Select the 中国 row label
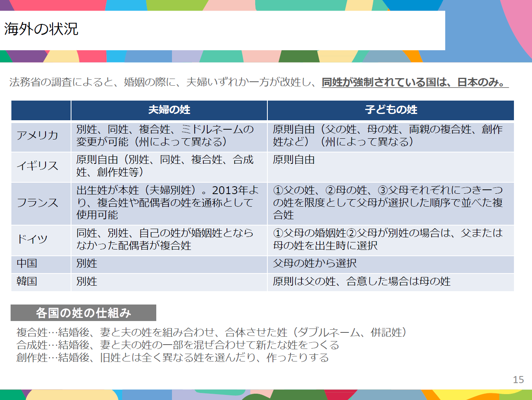 [27, 263]
